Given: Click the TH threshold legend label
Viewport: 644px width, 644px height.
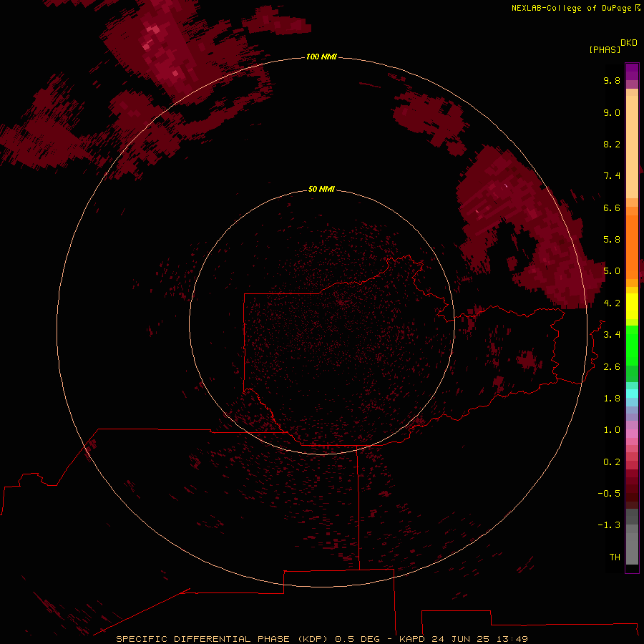Looking at the screenshot, I should (615, 557).
